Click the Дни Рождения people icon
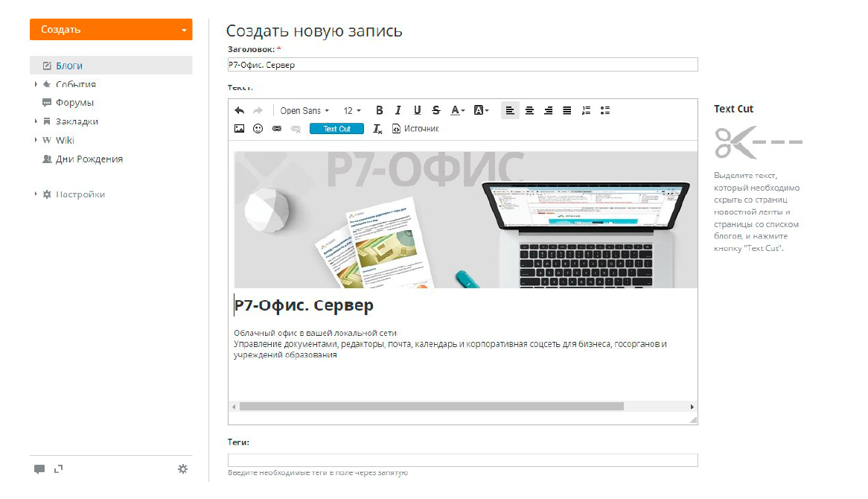868x499 pixels. click(47, 159)
